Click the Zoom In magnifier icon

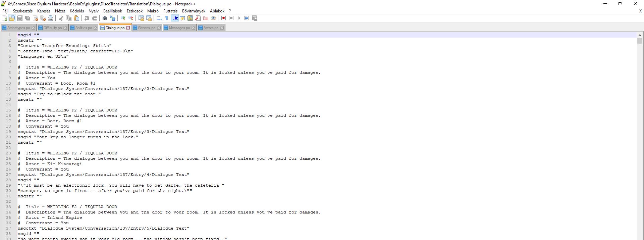(x=123, y=18)
